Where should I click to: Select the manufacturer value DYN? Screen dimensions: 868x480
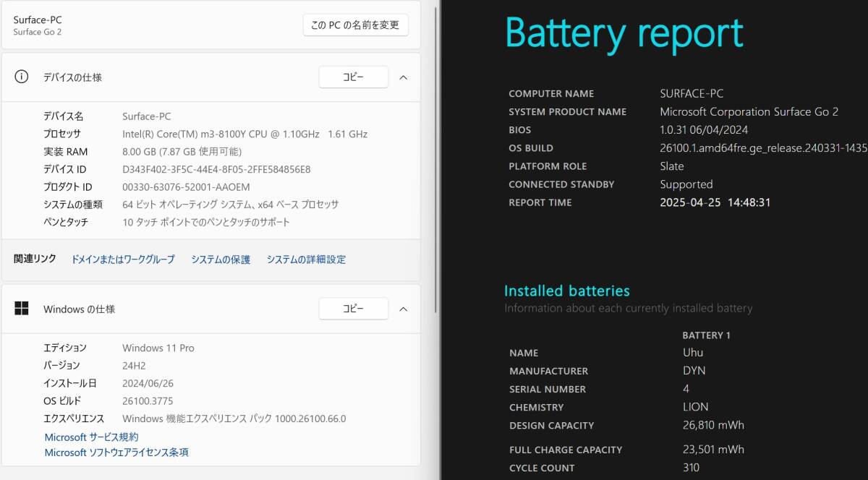[x=694, y=370]
